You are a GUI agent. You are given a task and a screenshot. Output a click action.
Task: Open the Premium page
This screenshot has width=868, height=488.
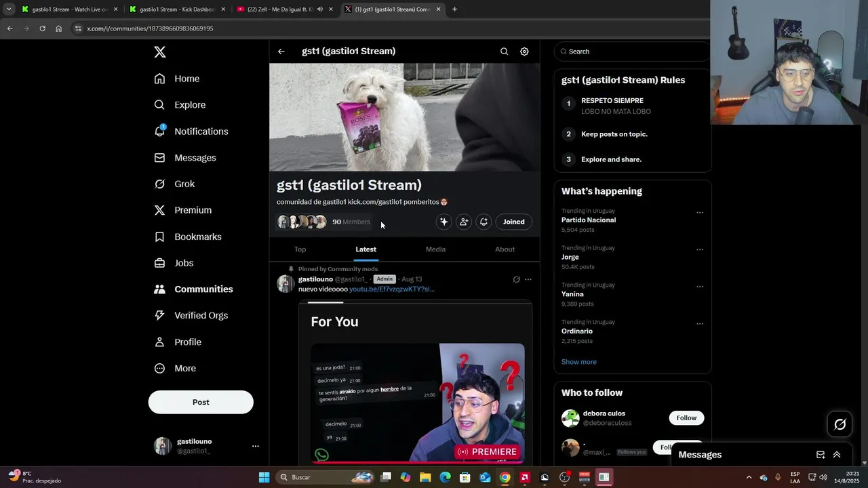[183, 210]
